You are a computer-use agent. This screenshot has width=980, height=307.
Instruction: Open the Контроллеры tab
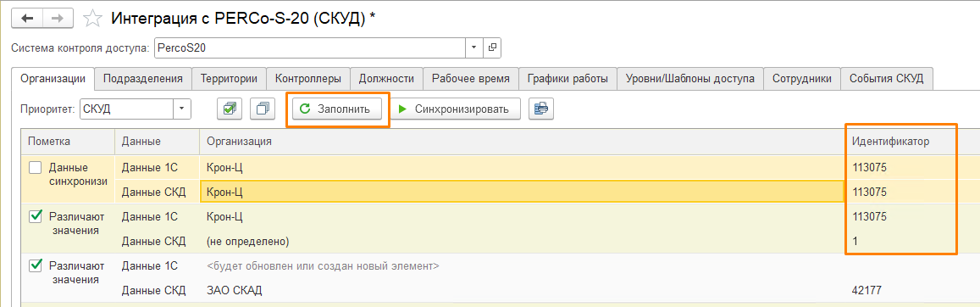308,79
